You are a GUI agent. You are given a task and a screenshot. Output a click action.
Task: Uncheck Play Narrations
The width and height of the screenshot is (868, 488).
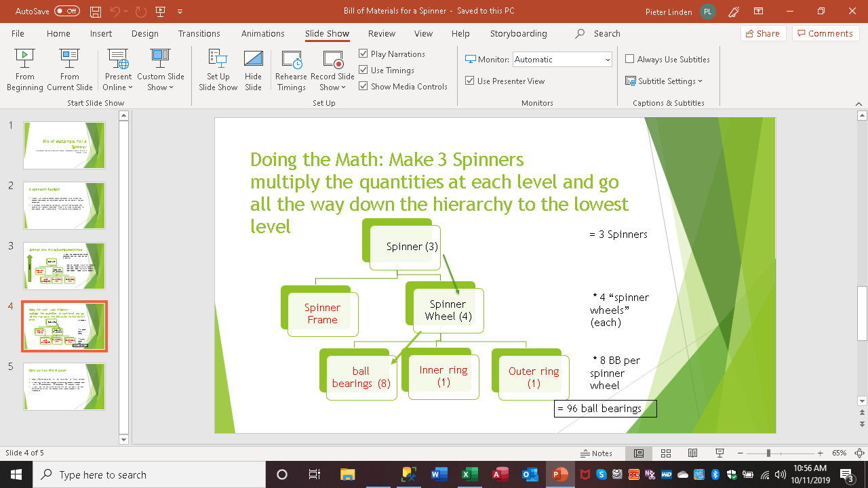(363, 54)
